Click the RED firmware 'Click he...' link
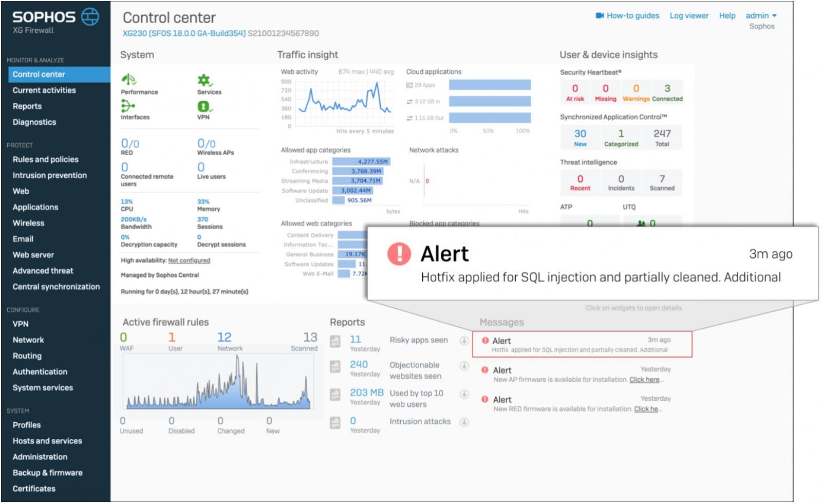 pyautogui.click(x=646, y=409)
